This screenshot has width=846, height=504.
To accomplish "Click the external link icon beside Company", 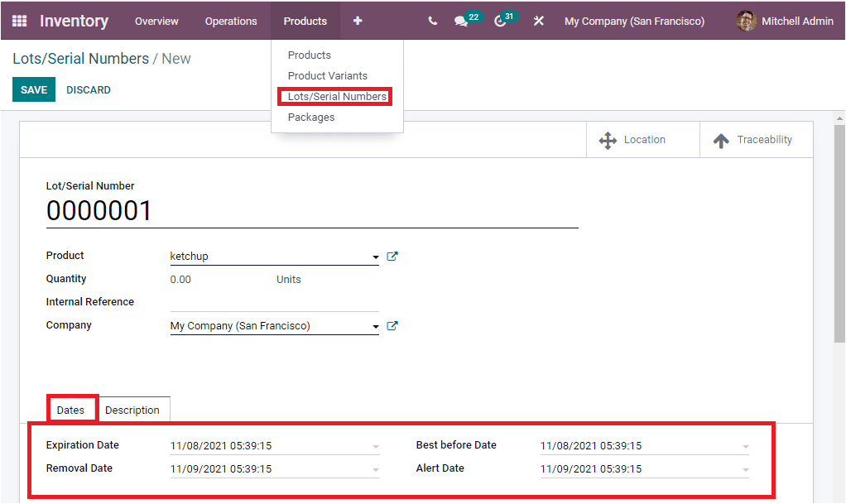I will 392,325.
